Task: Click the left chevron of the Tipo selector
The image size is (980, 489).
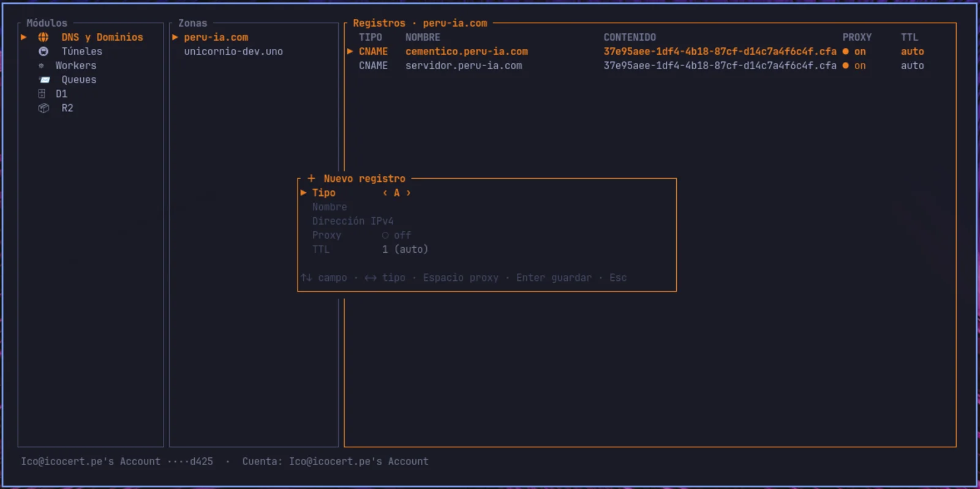Action: pyautogui.click(x=385, y=193)
